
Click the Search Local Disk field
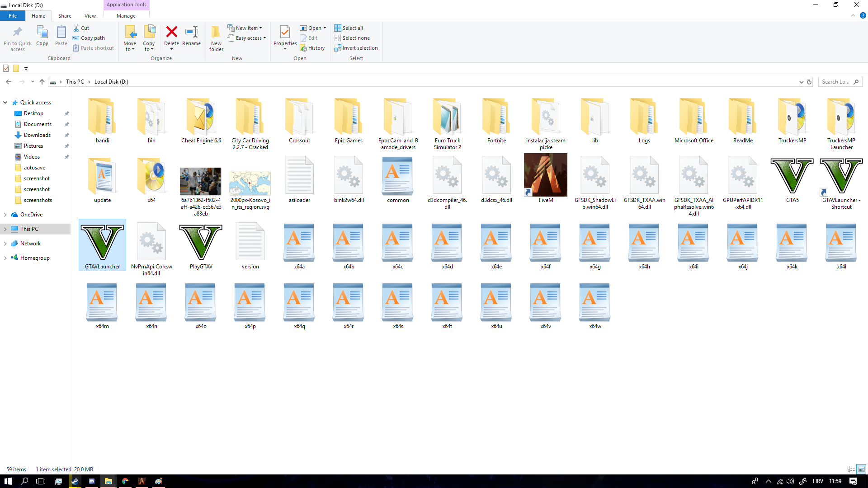pyautogui.click(x=840, y=82)
